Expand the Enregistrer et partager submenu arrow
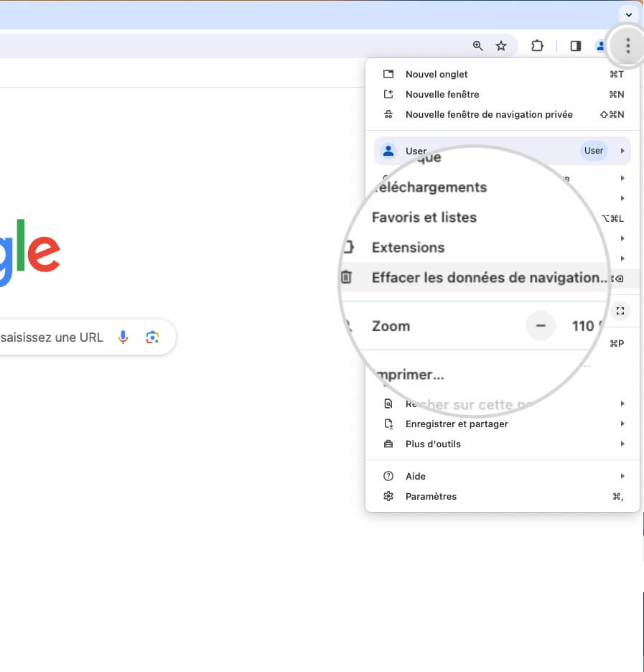Screen dimensions: 644x672 [622, 424]
